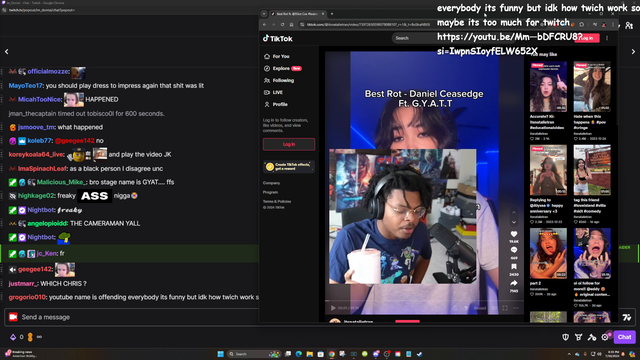Open the moderation shield icon in chat
The image size is (640, 360).
point(565,337)
